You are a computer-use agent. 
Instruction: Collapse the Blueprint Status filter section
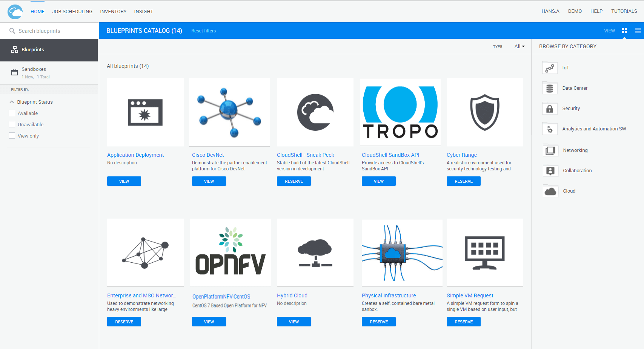[x=12, y=102]
